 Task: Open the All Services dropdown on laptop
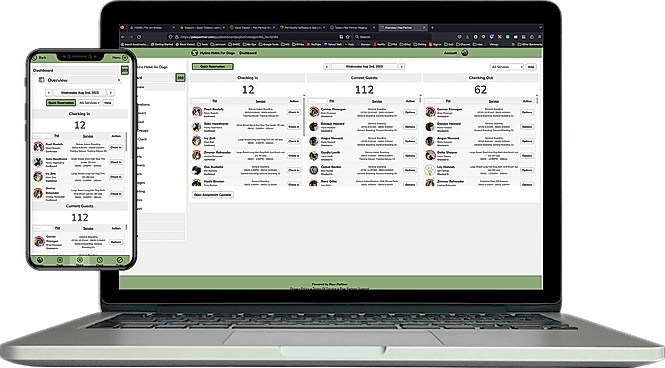(x=507, y=67)
